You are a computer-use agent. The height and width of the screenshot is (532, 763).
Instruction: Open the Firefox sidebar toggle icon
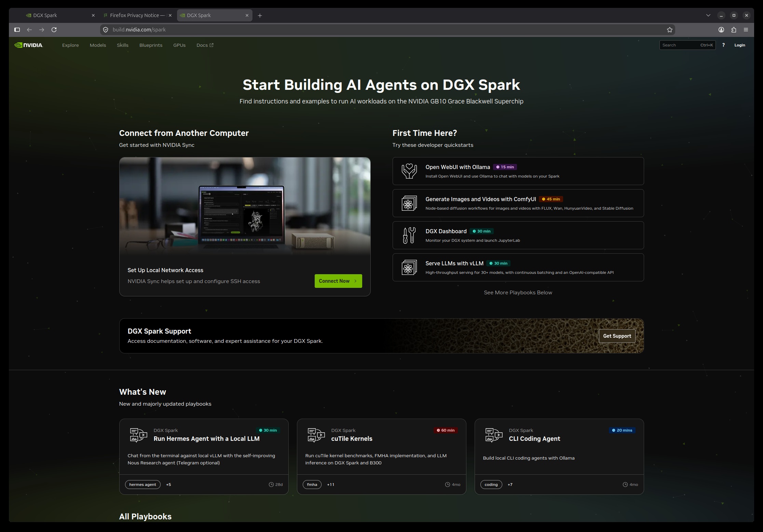point(17,30)
